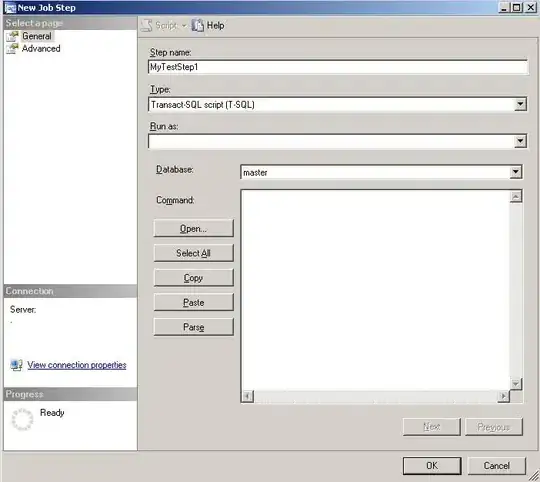
Task: Click the New Job Step title bar icon
Action: point(10,8)
